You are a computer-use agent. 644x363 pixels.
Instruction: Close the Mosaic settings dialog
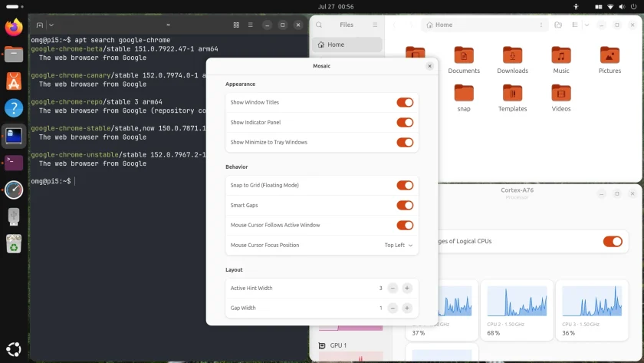429,66
